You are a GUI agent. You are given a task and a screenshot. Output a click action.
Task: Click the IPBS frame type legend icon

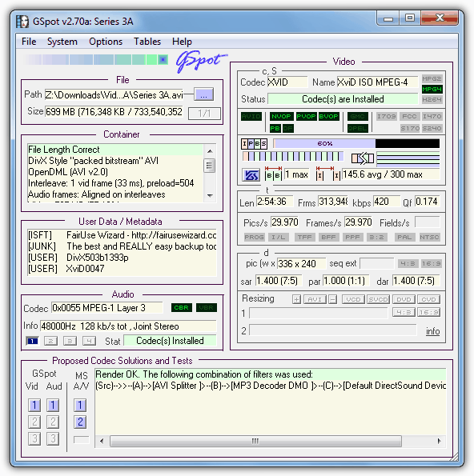[254, 143]
